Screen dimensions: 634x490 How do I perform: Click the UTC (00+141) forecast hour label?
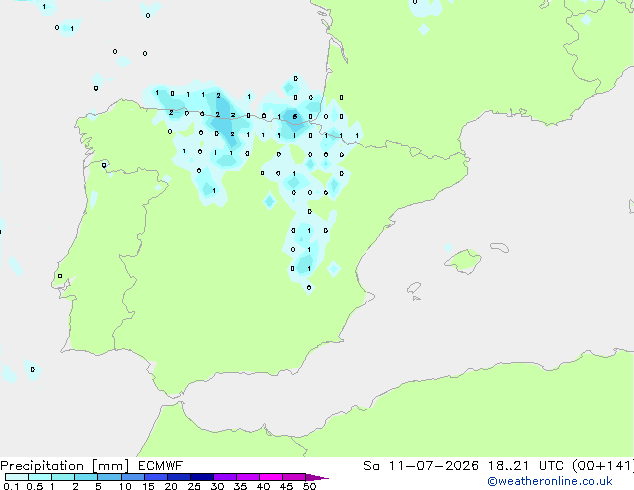(x=586, y=466)
